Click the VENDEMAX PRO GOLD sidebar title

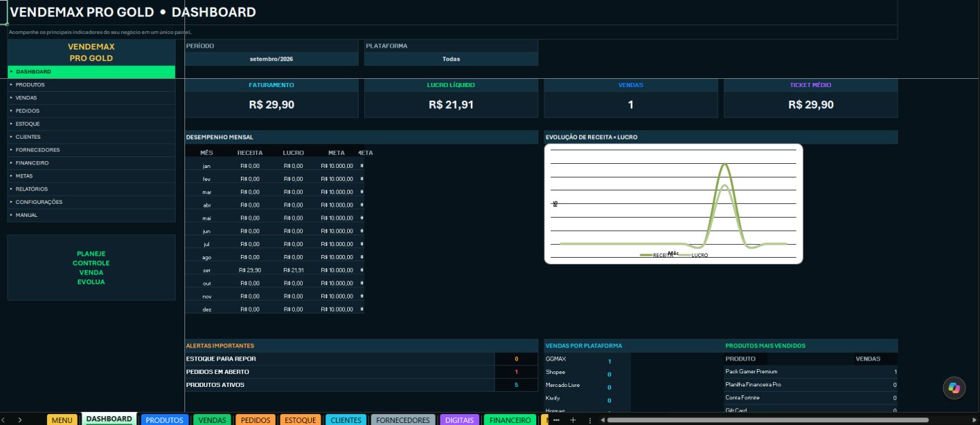[91, 52]
